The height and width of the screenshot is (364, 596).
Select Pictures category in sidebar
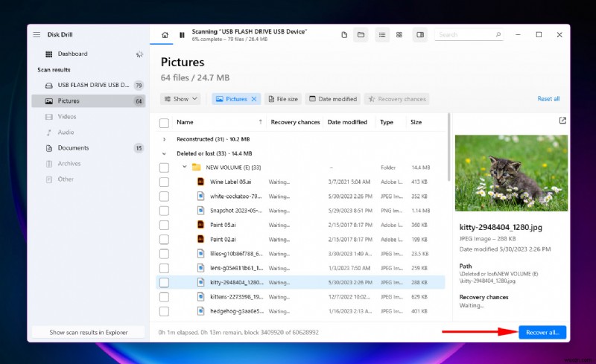(88, 101)
